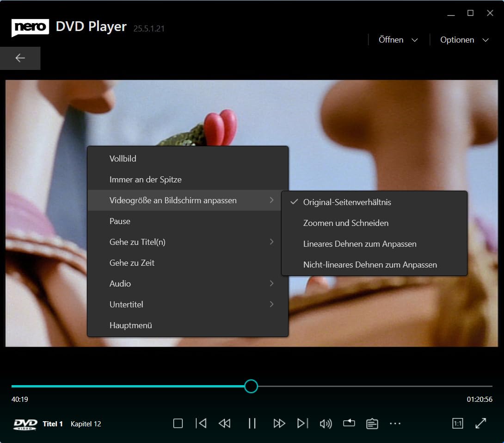Choose Immer an der Spitze
This screenshot has width=504, height=443.
pyautogui.click(x=188, y=180)
